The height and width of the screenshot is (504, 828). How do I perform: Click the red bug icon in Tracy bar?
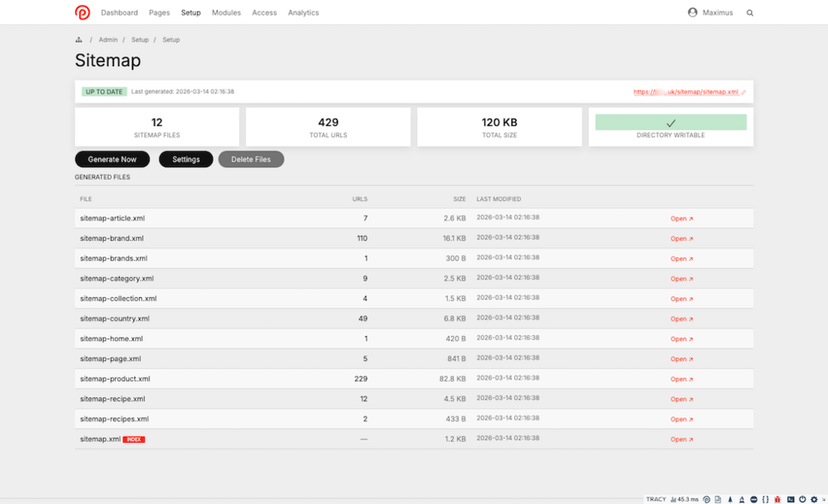777,499
